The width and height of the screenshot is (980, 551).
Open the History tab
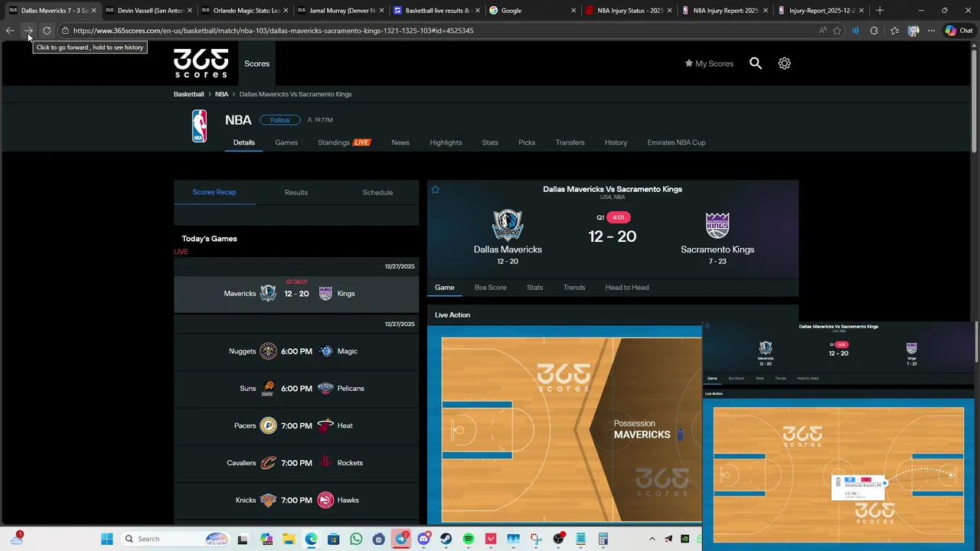click(x=616, y=142)
